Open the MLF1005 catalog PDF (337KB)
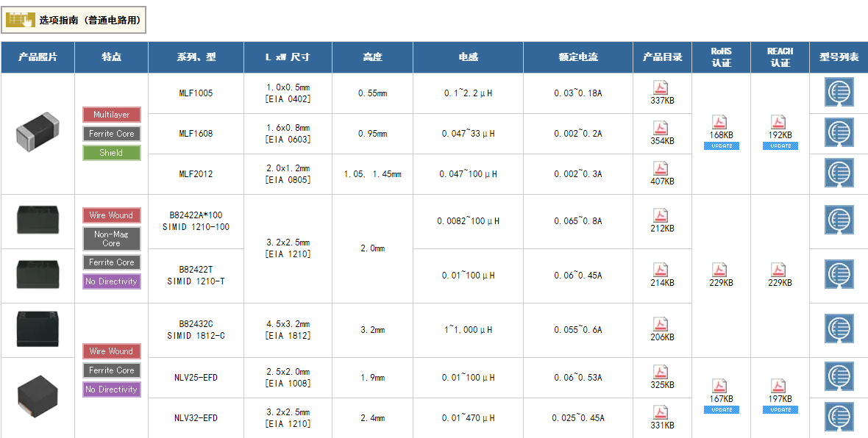The image size is (868, 438). [x=661, y=88]
